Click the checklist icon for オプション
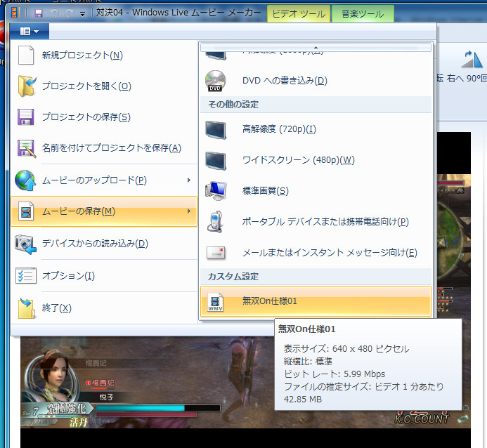The height and width of the screenshot is (448, 487). (26, 275)
